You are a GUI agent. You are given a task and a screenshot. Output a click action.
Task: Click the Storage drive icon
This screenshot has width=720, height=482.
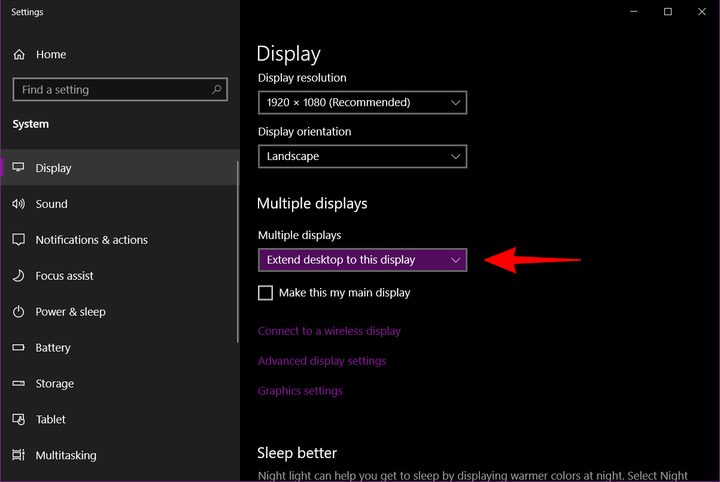coord(18,383)
